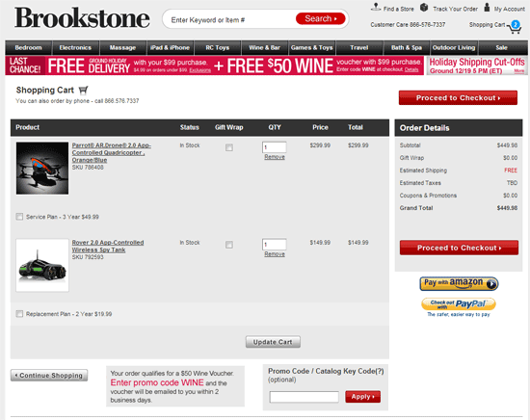Click 'Enter promo code WINE' text
530x420 pixels.
pyautogui.click(x=157, y=382)
